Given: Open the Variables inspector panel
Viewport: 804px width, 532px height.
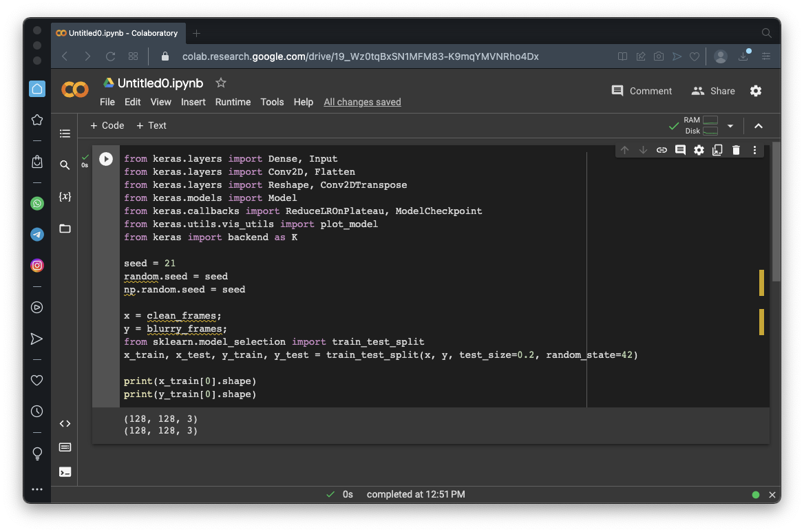Looking at the screenshot, I should 65,197.
